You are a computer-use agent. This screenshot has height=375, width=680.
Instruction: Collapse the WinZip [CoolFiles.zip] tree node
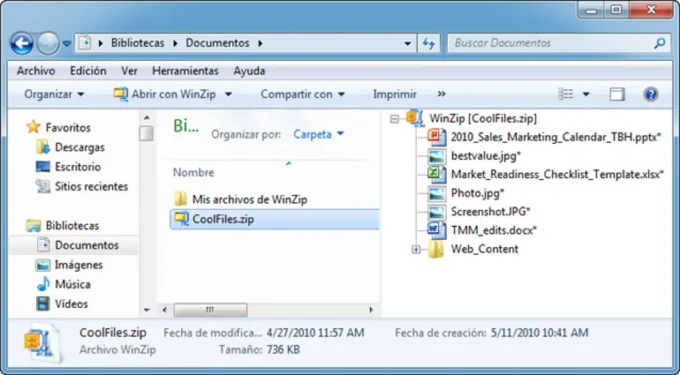pos(394,118)
